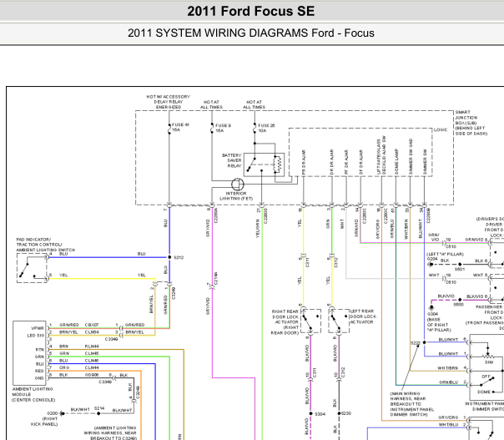Select the "AMBIENT LIGHTING MODULE (CENTER CONSOLE)" label

coord(33,394)
